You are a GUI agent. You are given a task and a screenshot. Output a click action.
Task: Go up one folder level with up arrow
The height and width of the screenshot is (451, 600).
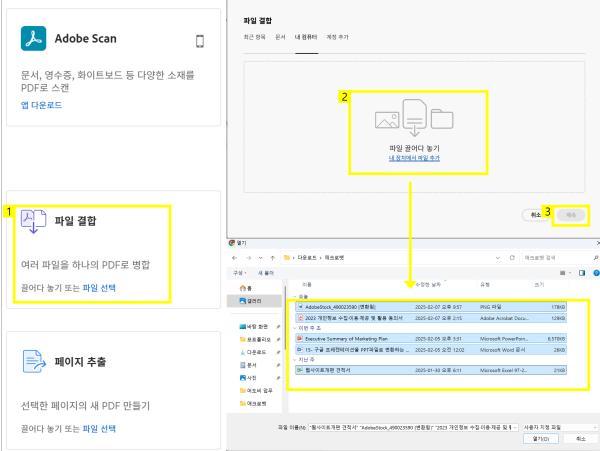coord(272,258)
